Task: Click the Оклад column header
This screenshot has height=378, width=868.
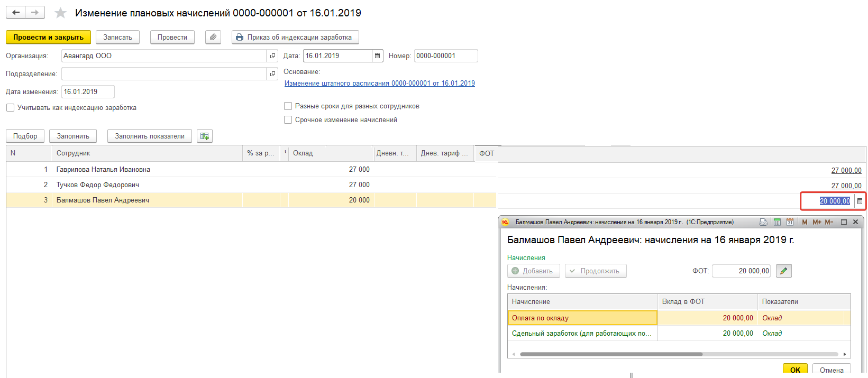Action: point(303,153)
